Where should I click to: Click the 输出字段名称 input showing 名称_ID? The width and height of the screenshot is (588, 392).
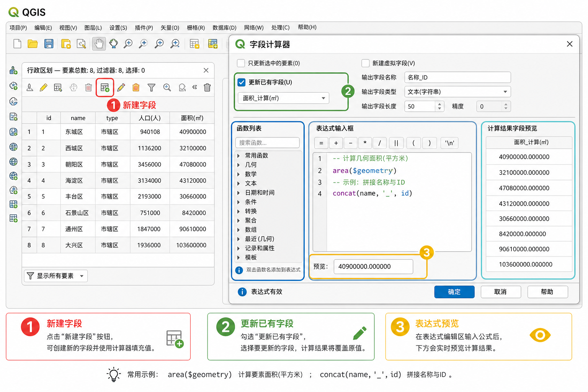(457, 77)
